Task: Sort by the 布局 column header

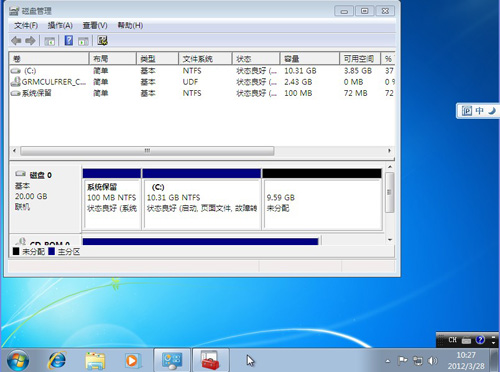Action: 113,59
